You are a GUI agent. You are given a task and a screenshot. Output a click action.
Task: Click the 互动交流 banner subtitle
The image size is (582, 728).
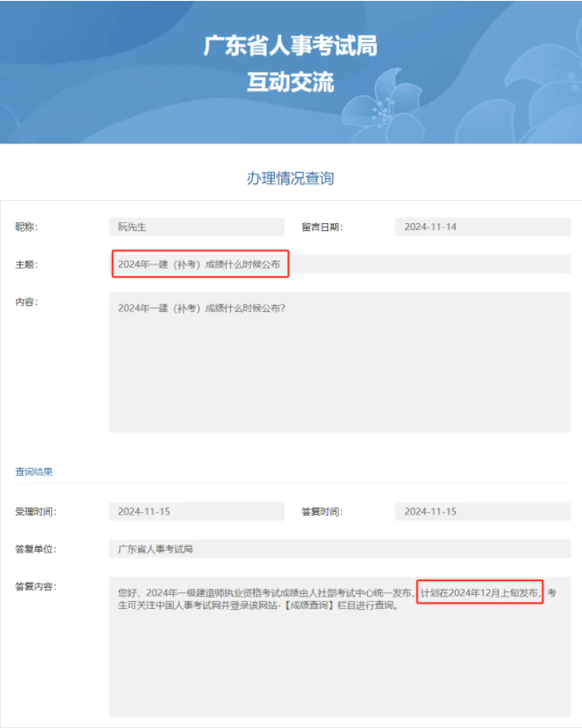(290, 83)
